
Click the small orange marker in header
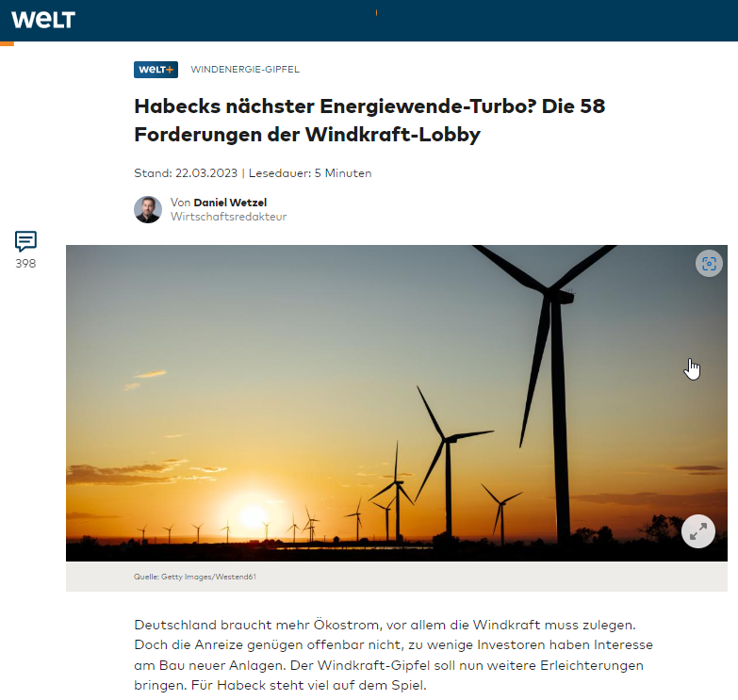point(376,12)
